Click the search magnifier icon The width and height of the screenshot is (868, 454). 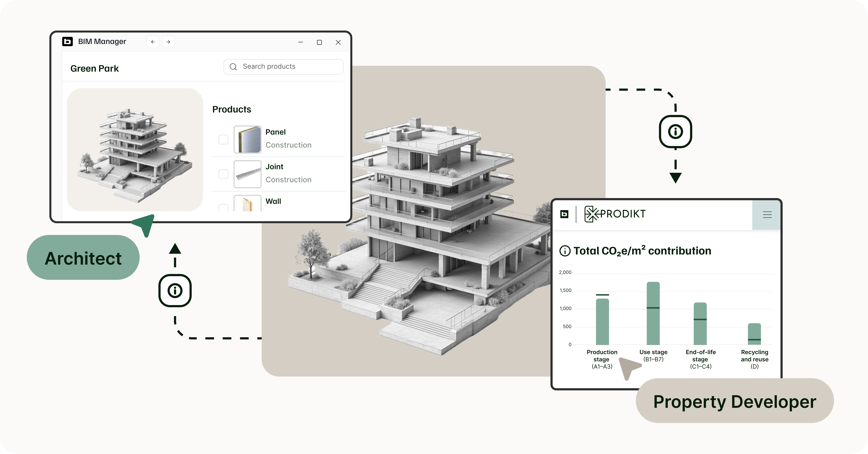233,67
